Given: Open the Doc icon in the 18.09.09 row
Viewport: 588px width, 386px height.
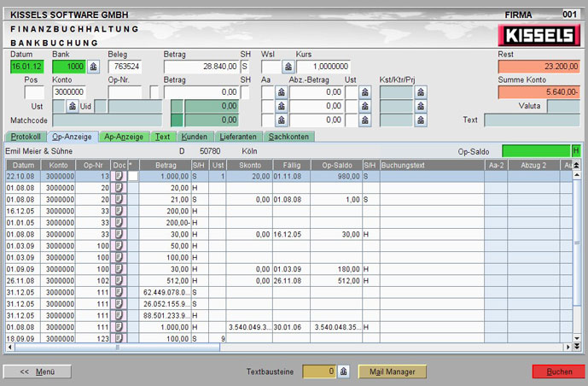Looking at the screenshot, I should click(119, 338).
